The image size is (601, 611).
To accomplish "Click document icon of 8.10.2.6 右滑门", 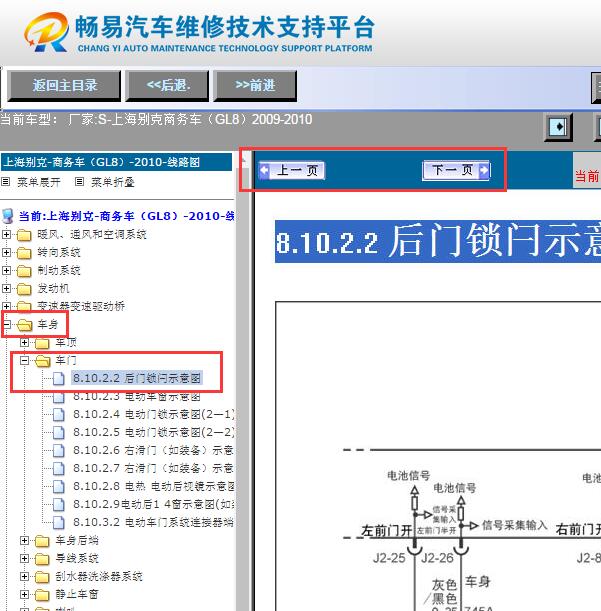I will [58, 450].
